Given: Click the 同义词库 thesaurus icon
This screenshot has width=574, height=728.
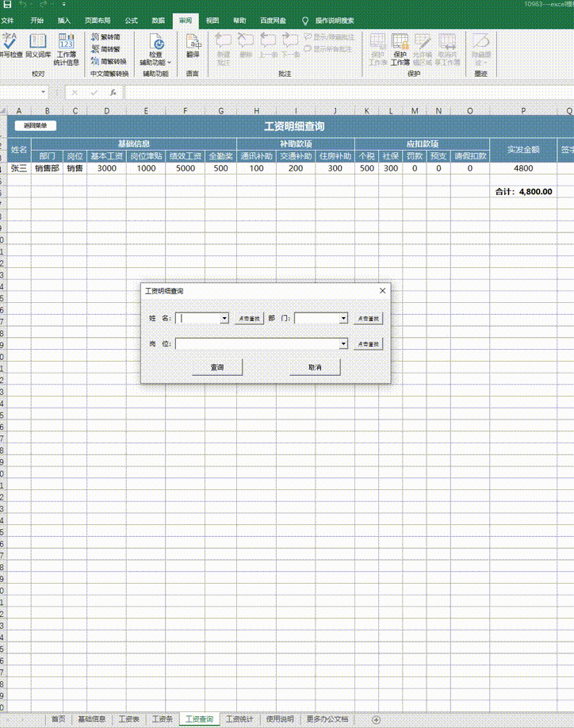Looking at the screenshot, I should [37, 42].
